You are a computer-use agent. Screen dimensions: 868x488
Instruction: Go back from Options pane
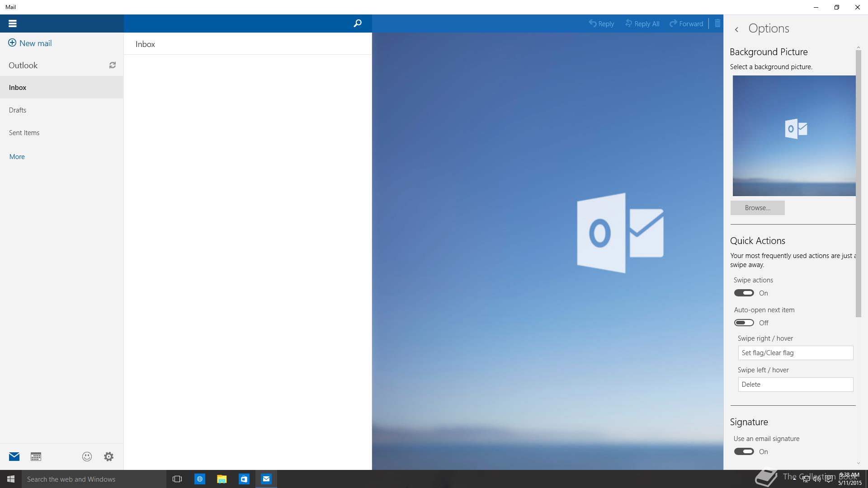736,29
